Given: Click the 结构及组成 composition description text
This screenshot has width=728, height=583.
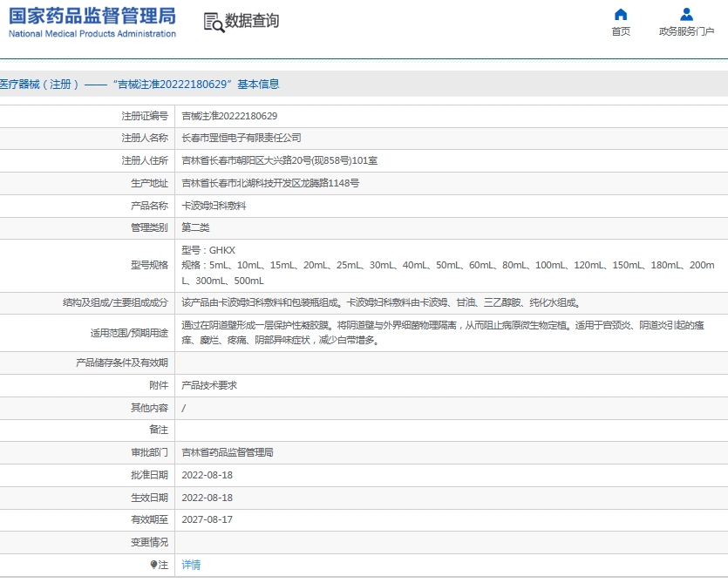Looking at the screenshot, I should (x=381, y=303).
